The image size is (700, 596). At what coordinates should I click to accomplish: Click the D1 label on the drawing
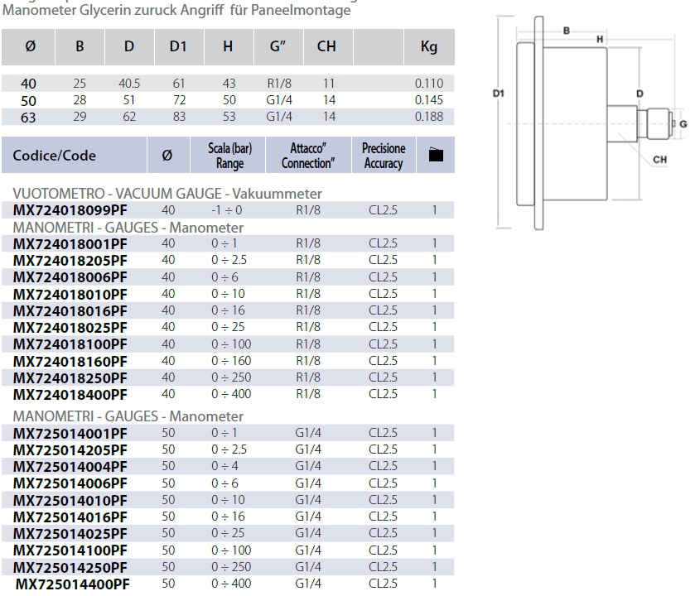pyautogui.click(x=499, y=94)
